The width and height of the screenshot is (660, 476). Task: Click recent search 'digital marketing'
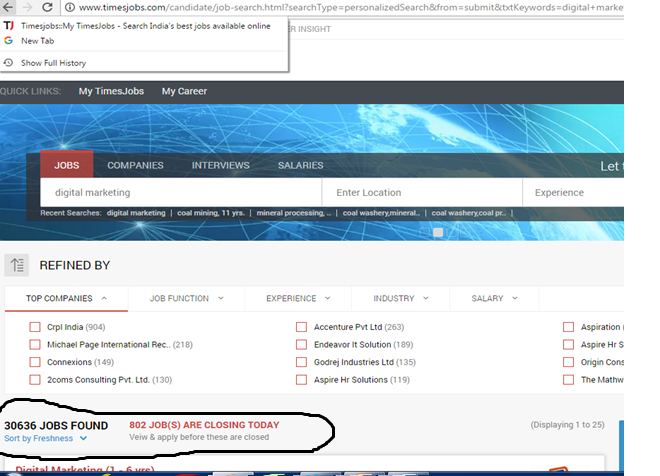tap(136, 213)
